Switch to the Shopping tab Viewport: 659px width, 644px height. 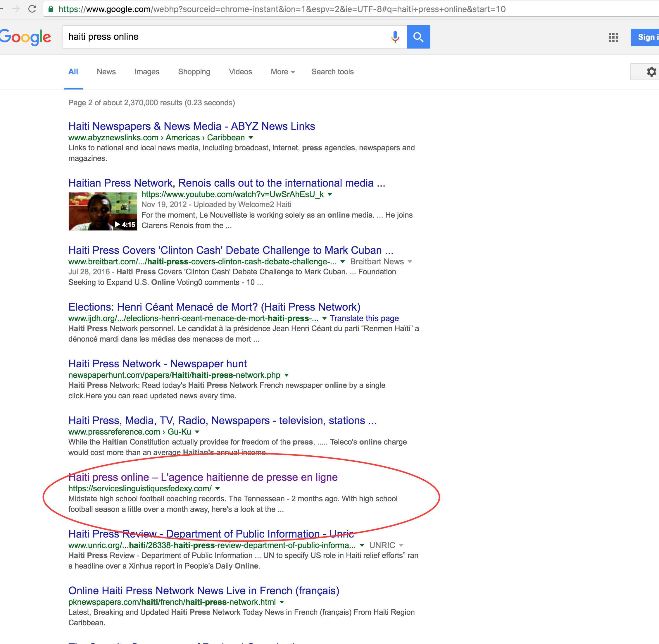point(194,72)
